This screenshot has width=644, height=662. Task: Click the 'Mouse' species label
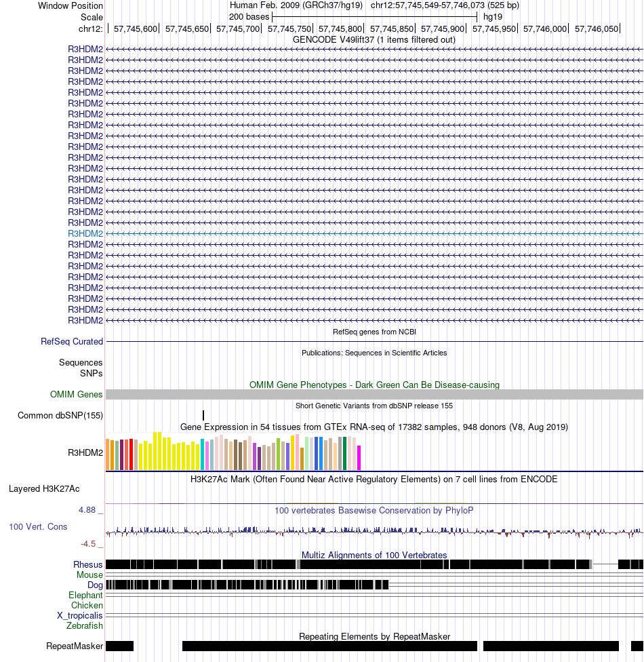click(x=89, y=575)
